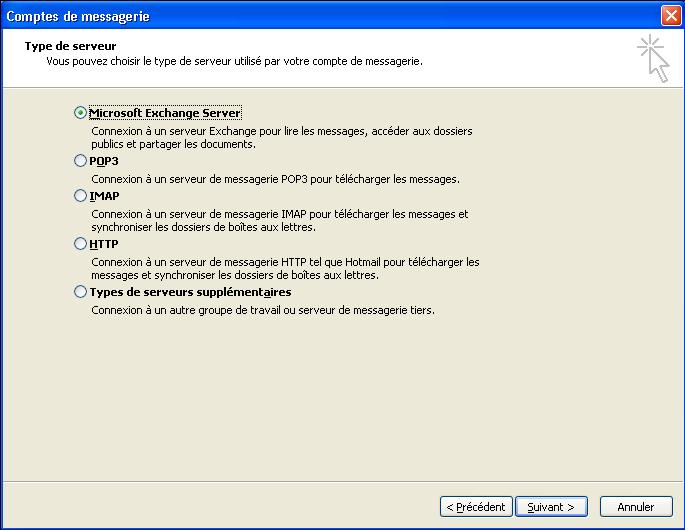Screen dimensions: 685x530
Task: Click the Vous pouvez choisir subtitle text
Action: tap(235, 61)
